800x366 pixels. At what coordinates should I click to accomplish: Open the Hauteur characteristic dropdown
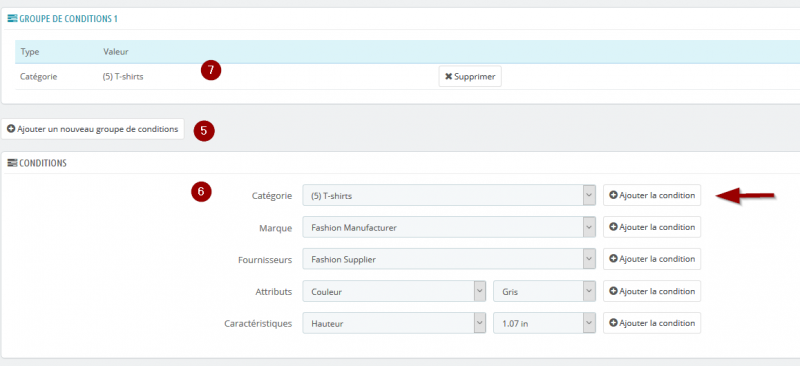pos(394,323)
